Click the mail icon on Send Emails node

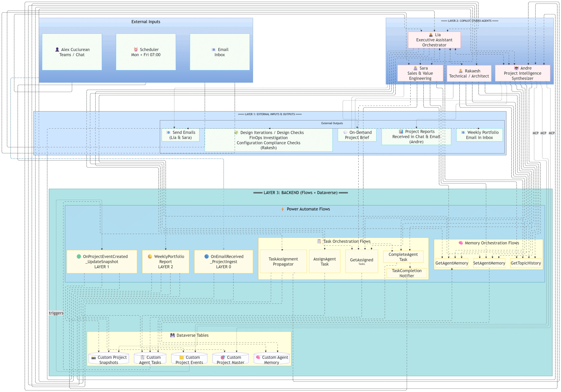[x=169, y=132]
